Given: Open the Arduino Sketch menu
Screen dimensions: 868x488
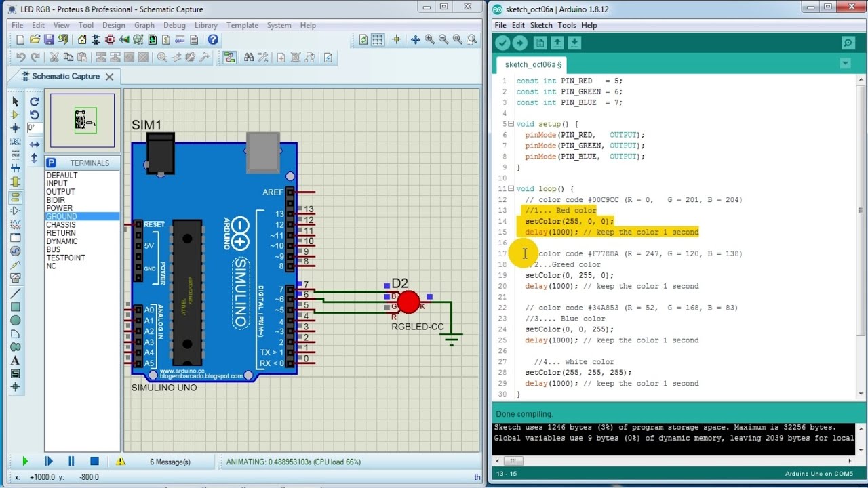Looking at the screenshot, I should click(x=541, y=25).
